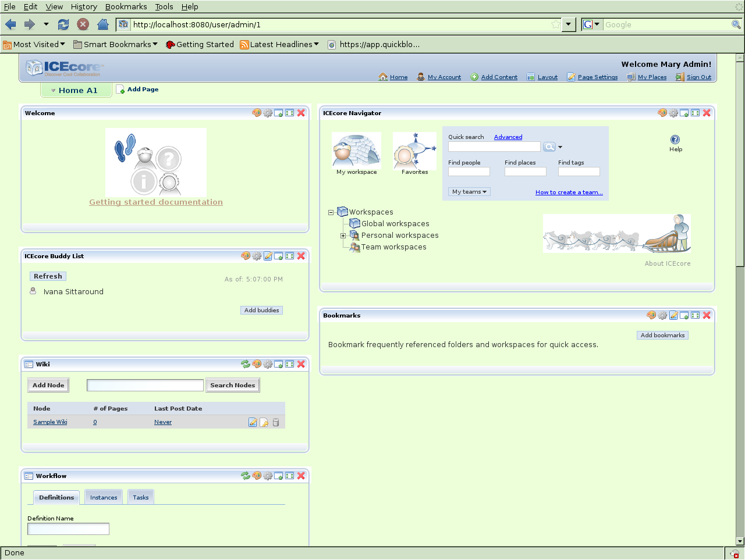Image resolution: width=745 pixels, height=560 pixels.
Task: Open the Home A1 page tab dropdown
Action: point(54,91)
